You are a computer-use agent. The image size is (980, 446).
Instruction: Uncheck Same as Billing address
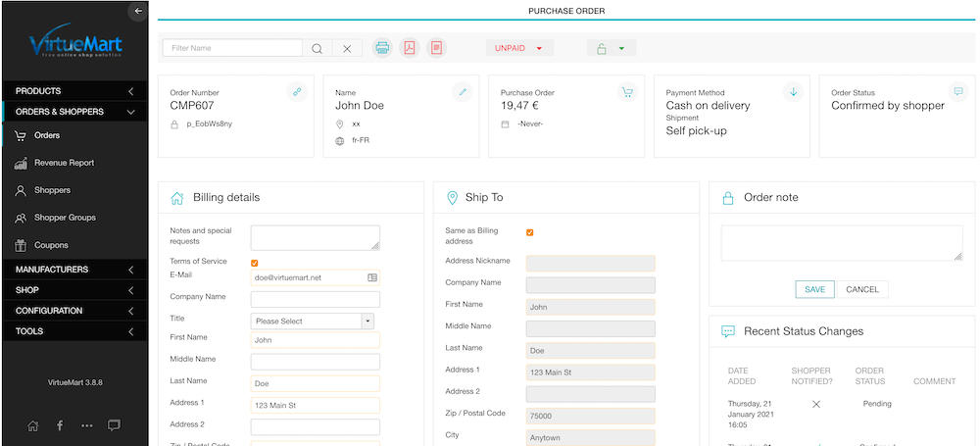[x=530, y=232]
